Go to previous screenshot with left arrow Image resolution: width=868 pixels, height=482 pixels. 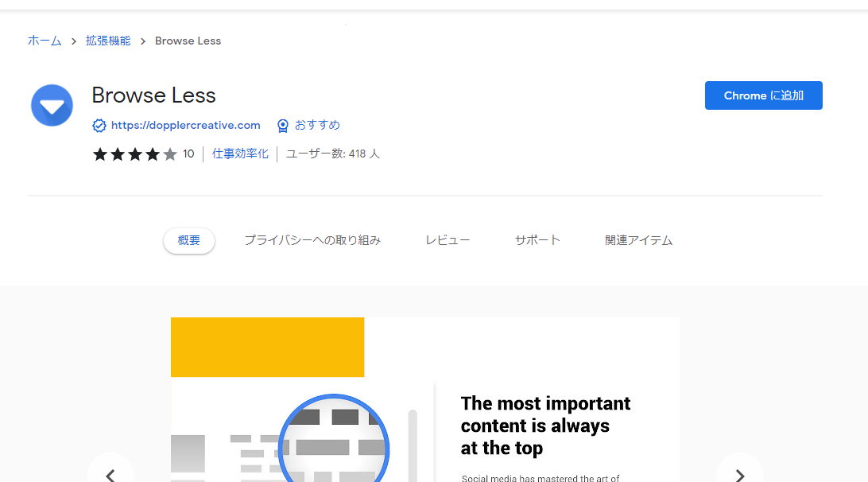tap(110, 476)
